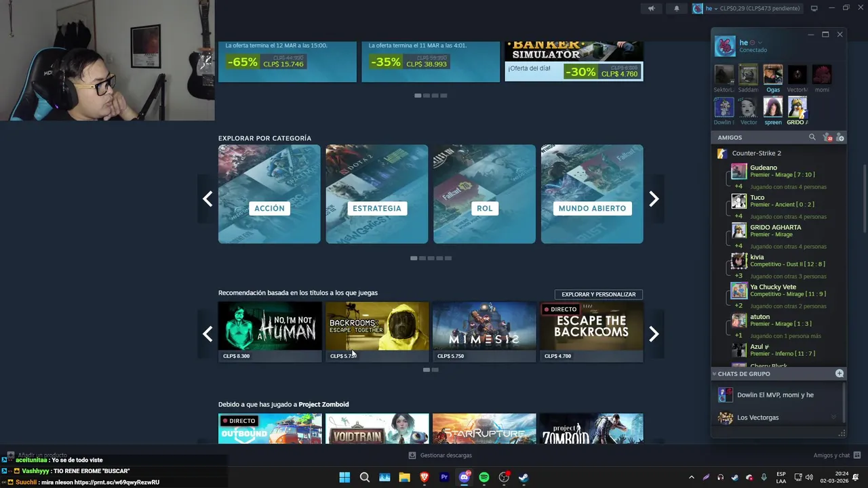Next recommended games carousel arrow
This screenshot has height=488, width=868.
tap(654, 333)
